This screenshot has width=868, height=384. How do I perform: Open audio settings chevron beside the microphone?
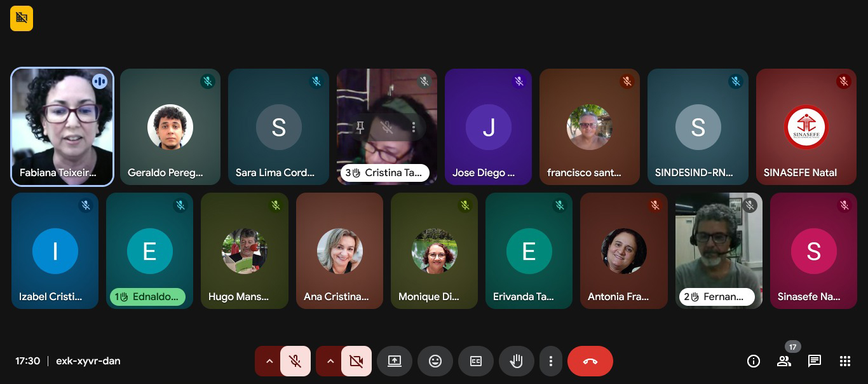(269, 361)
